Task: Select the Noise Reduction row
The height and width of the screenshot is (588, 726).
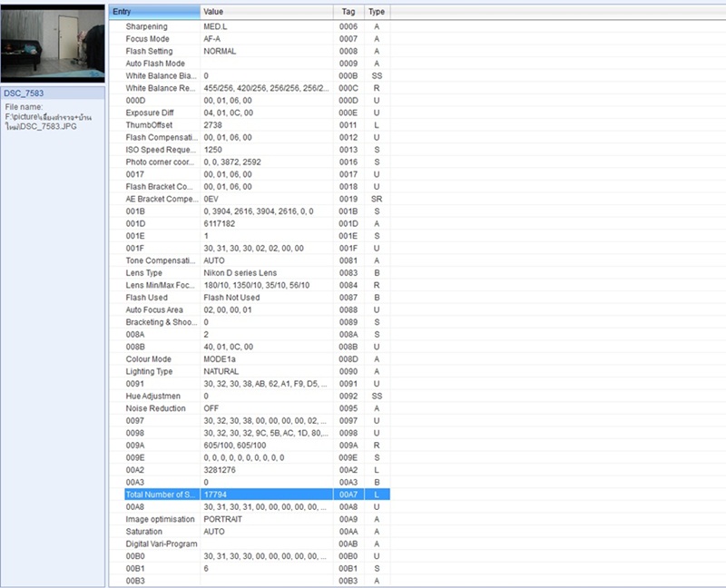Action: (153, 408)
